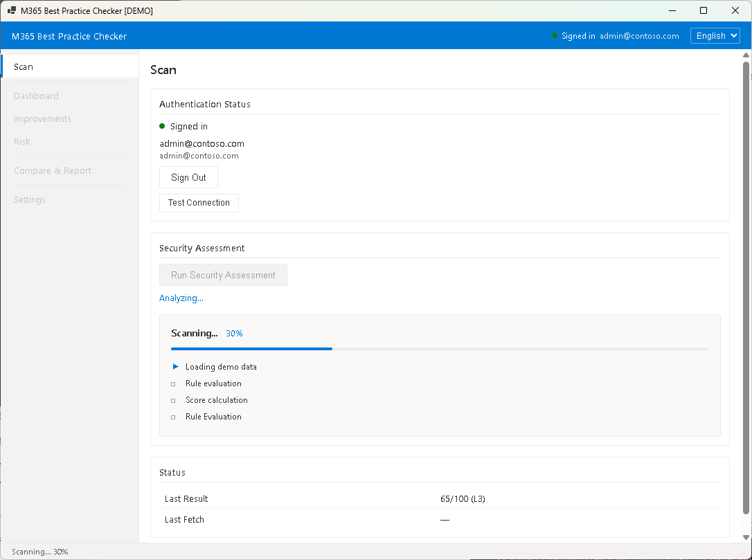Click the green signed-in status dot in header
Image resolution: width=752 pixels, height=560 pixels.
(x=555, y=36)
